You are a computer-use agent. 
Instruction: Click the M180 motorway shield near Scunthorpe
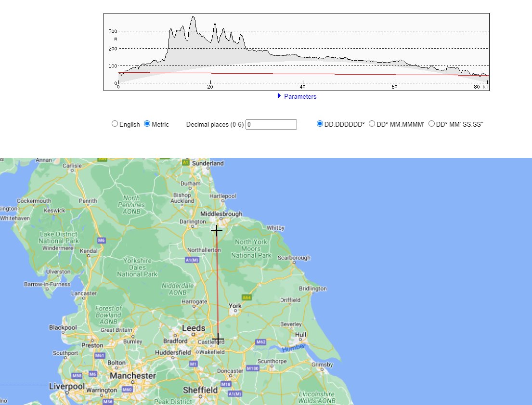pyautogui.click(x=252, y=368)
